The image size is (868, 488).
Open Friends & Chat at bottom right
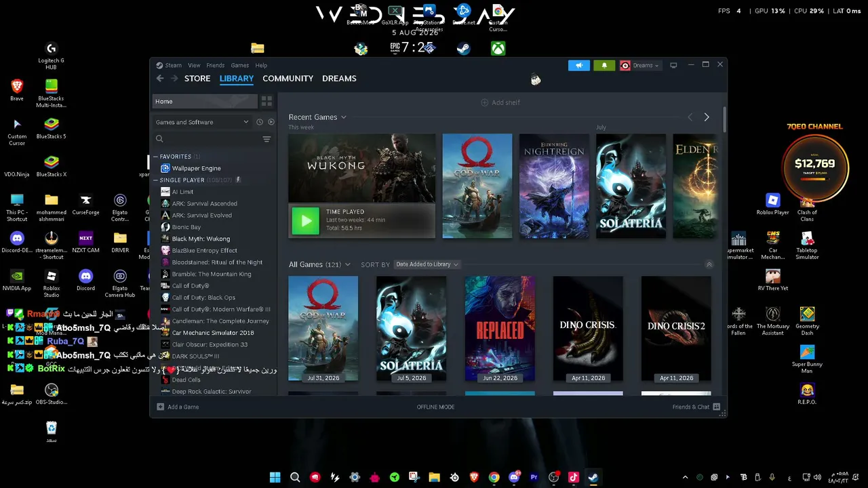pyautogui.click(x=696, y=407)
